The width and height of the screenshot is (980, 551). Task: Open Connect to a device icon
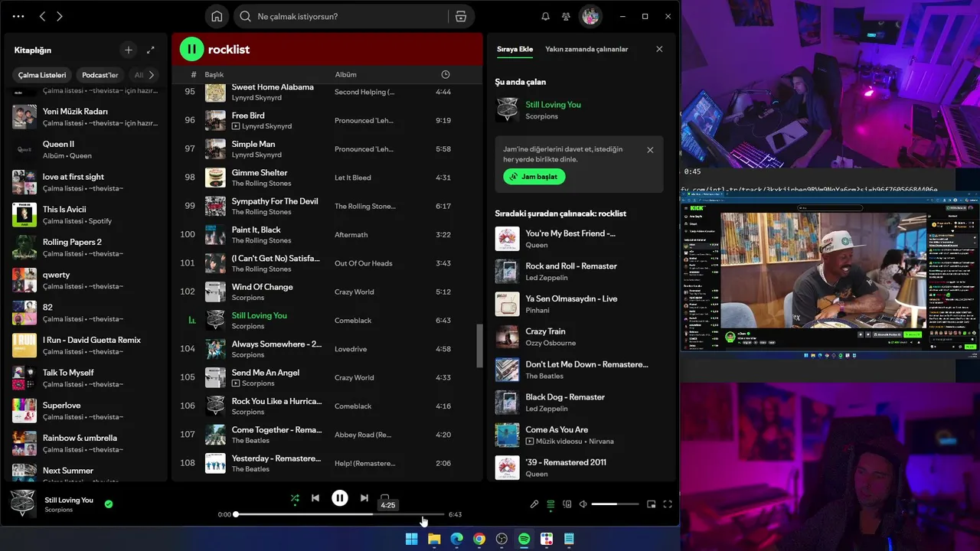tap(567, 504)
